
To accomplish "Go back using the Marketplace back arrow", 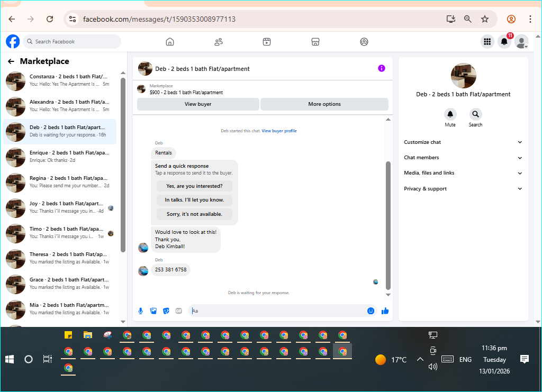I will [11, 61].
